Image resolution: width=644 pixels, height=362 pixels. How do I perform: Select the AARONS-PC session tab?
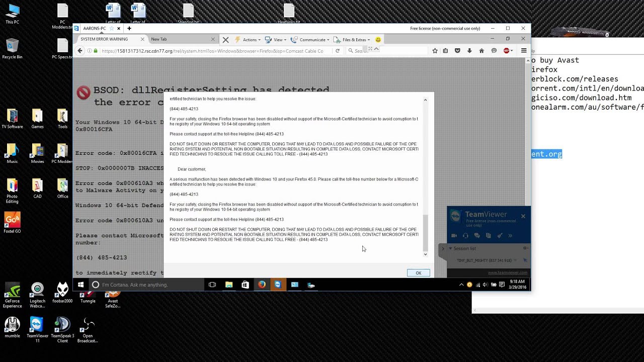pos(95,29)
